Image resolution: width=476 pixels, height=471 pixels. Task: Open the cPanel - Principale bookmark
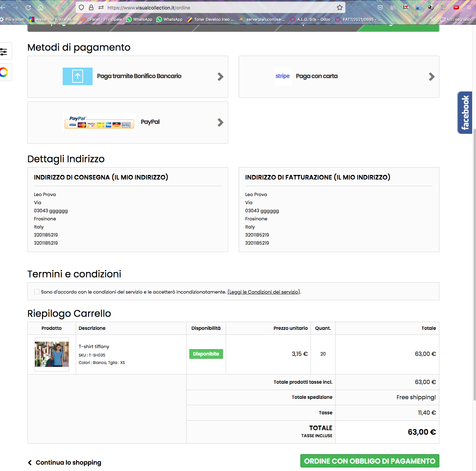click(101, 19)
